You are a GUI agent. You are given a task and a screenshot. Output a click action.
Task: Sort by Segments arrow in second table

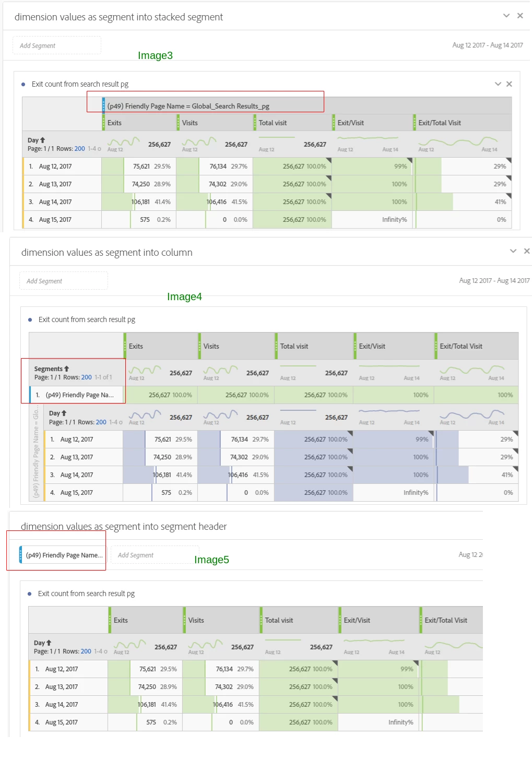(66, 369)
